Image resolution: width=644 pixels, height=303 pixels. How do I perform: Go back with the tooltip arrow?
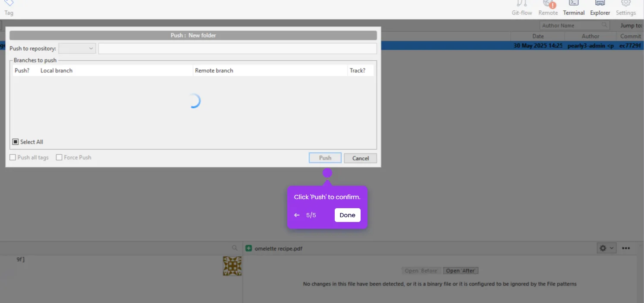tap(297, 215)
